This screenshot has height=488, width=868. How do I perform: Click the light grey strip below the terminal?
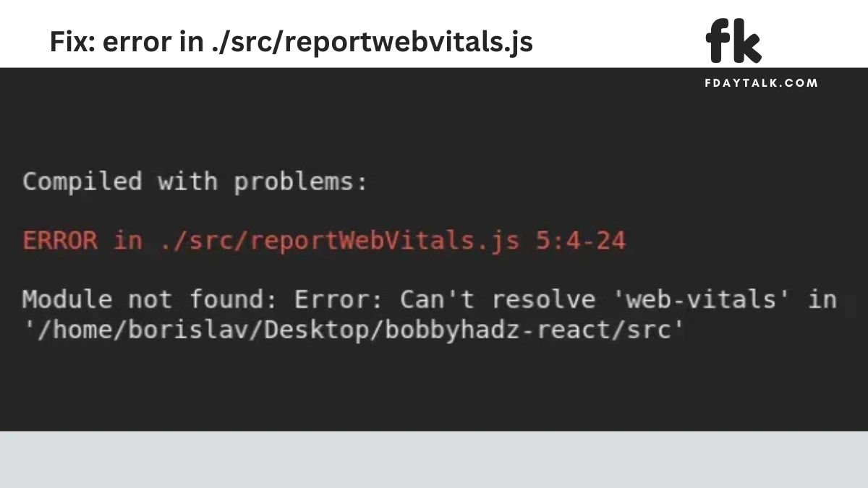click(x=434, y=460)
